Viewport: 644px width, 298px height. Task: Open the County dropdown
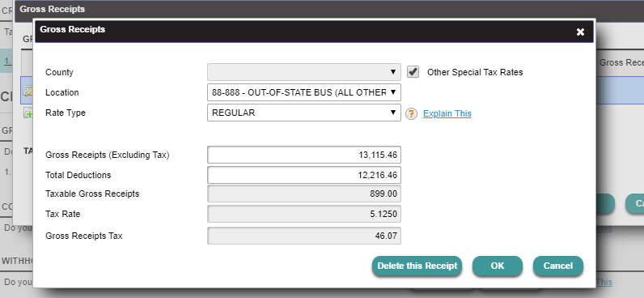click(x=304, y=72)
